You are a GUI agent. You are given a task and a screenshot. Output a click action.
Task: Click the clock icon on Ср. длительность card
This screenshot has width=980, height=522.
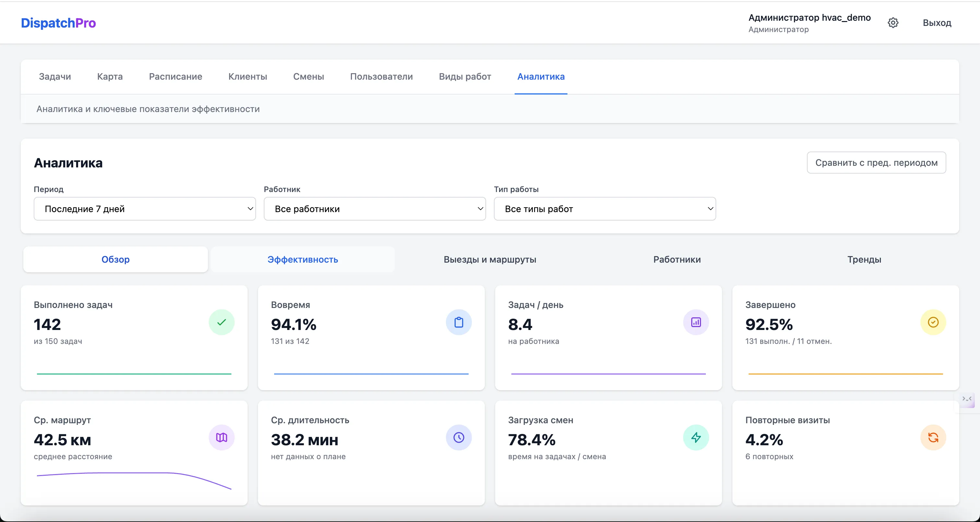click(x=459, y=437)
